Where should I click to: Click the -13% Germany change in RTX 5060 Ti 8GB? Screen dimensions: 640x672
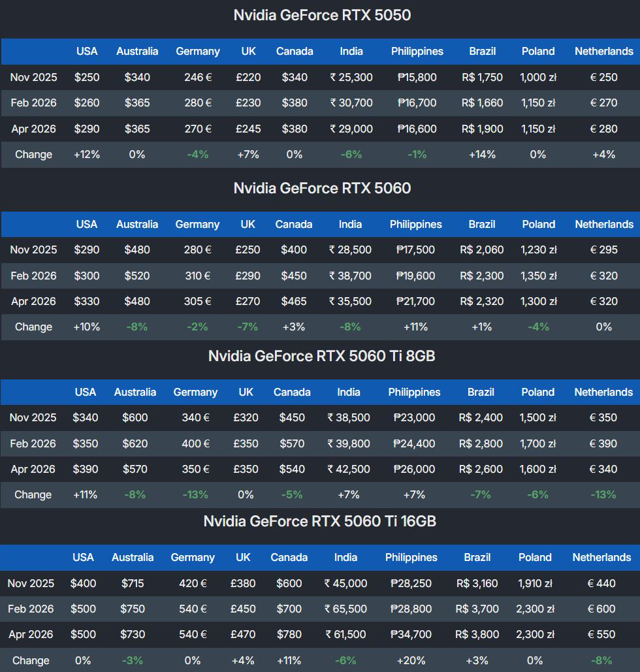pyautogui.click(x=195, y=494)
